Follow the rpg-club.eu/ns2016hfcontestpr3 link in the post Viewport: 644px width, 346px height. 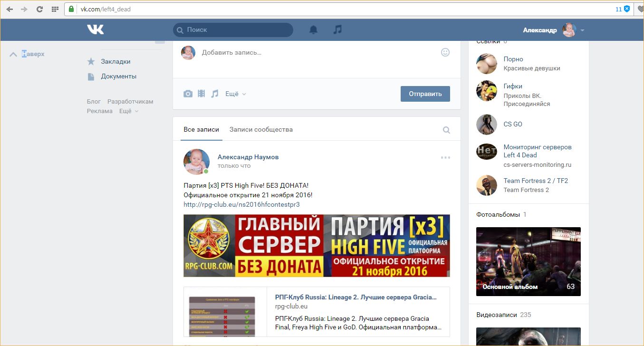coord(241,205)
